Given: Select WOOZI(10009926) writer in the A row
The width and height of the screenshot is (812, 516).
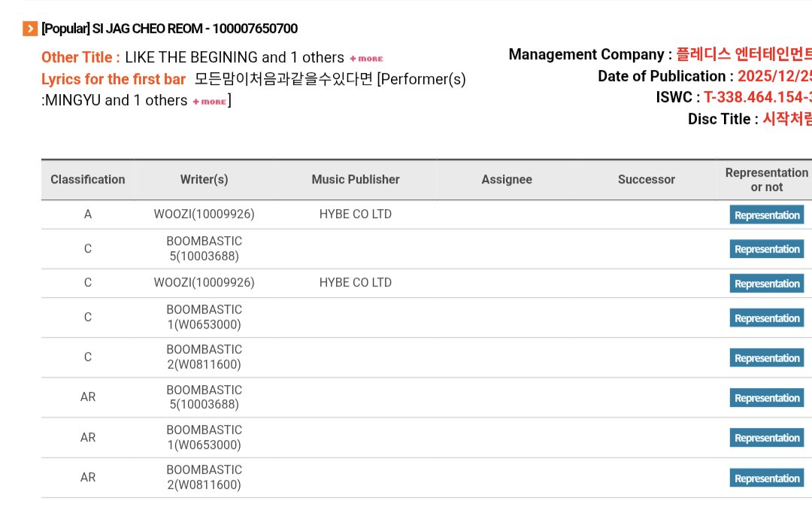Looking at the screenshot, I should [x=204, y=214].
